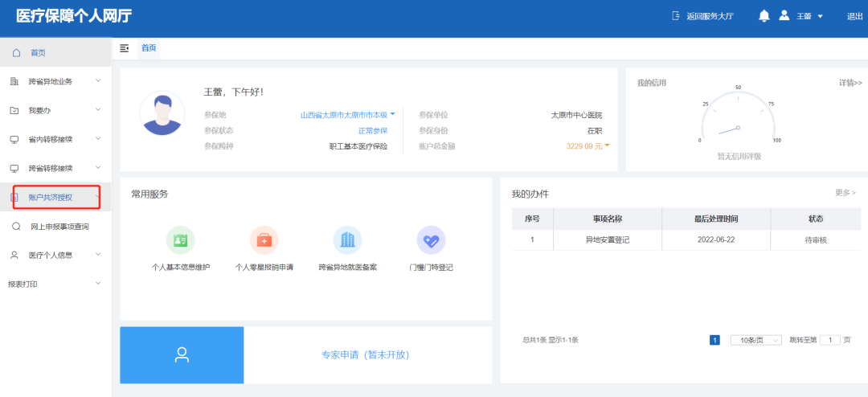
Task: Open the 10条/页 page size dropdown
Action: coord(755,340)
